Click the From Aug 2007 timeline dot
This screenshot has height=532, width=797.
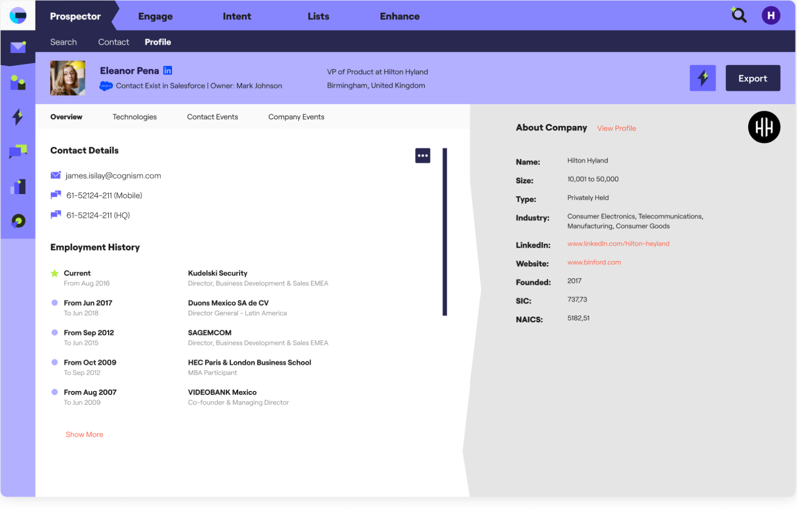point(55,392)
